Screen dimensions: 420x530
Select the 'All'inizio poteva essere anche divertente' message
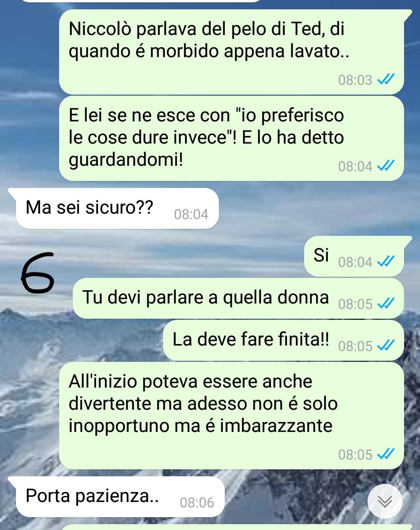(x=232, y=416)
